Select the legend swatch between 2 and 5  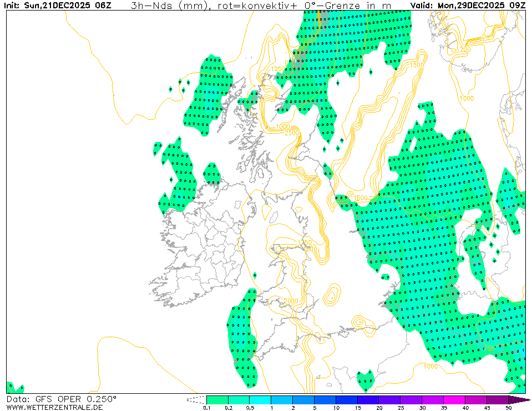tap(303, 400)
